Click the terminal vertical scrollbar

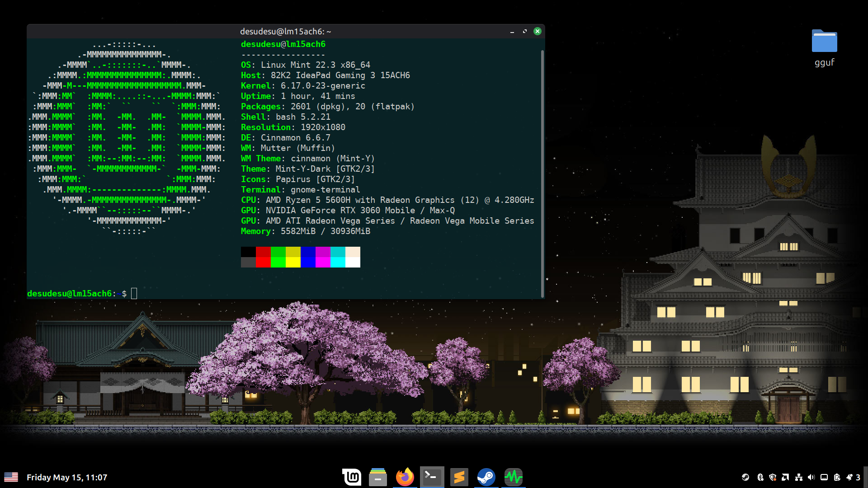(x=542, y=174)
